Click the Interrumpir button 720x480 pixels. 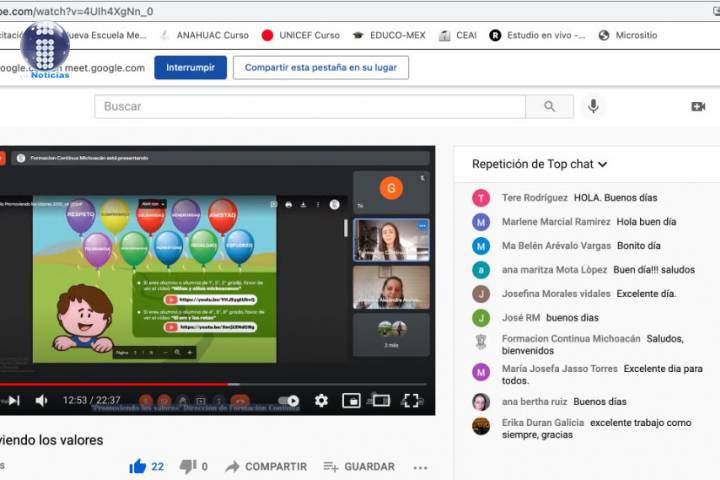(x=190, y=67)
